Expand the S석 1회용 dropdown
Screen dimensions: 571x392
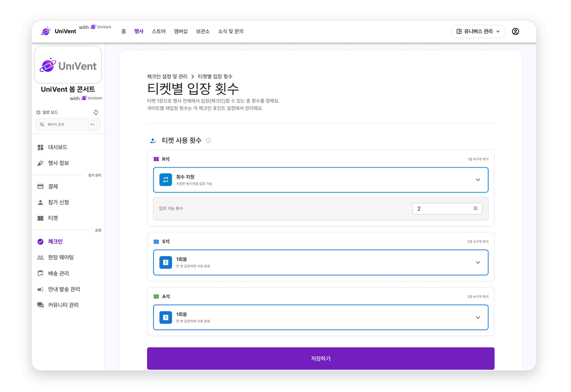click(x=320, y=262)
